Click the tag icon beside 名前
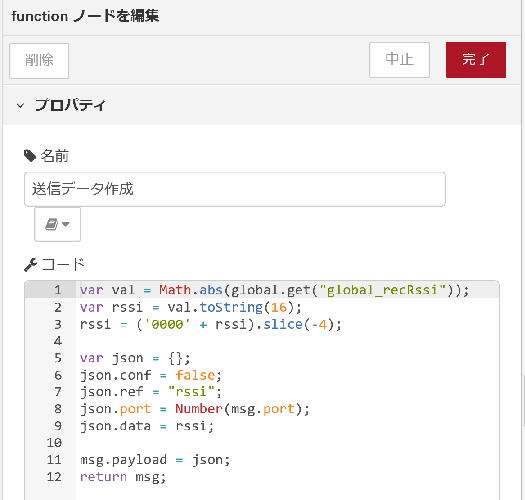This screenshot has width=525, height=500. click(30, 156)
